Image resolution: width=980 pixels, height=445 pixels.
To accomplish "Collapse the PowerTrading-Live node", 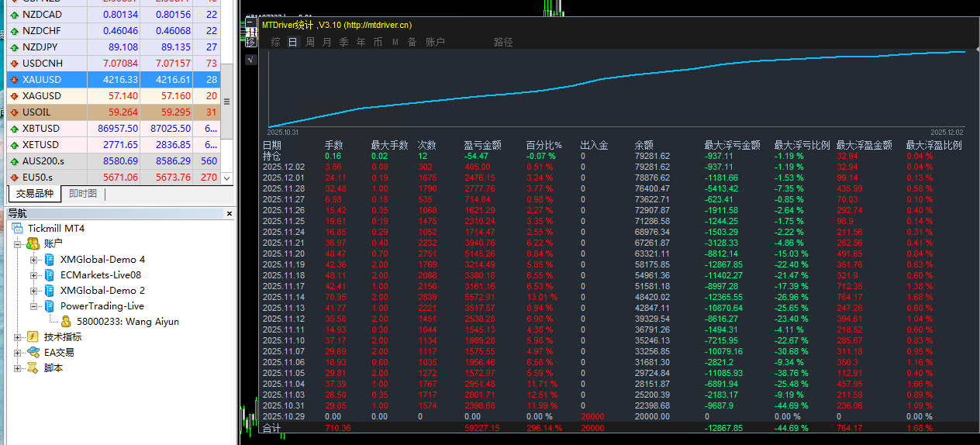I will pyautogui.click(x=33, y=305).
